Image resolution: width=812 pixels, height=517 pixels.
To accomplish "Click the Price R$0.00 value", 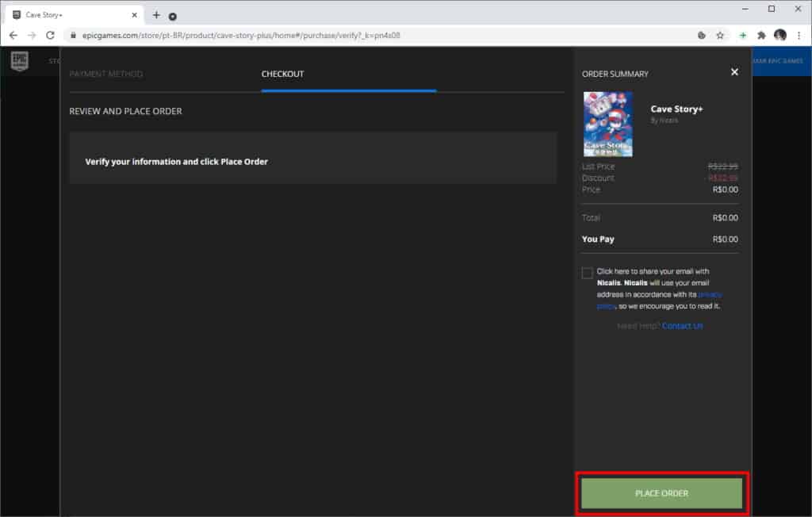I will point(725,190).
